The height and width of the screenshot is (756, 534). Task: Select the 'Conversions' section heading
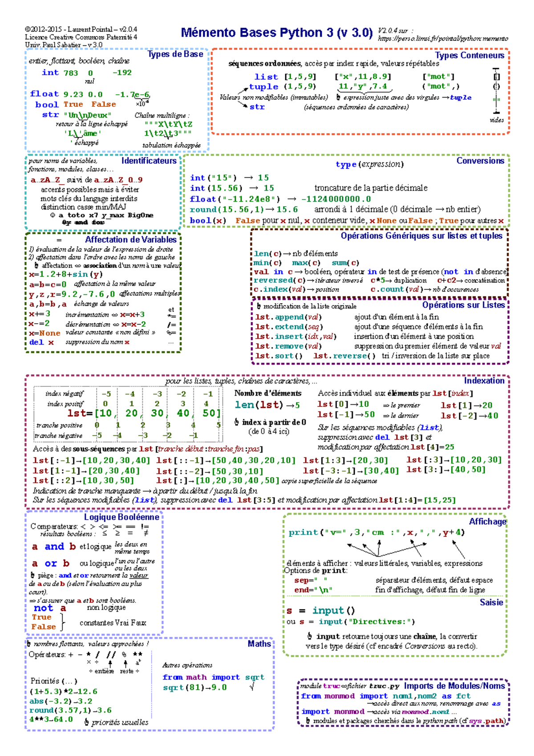pyautogui.click(x=480, y=161)
